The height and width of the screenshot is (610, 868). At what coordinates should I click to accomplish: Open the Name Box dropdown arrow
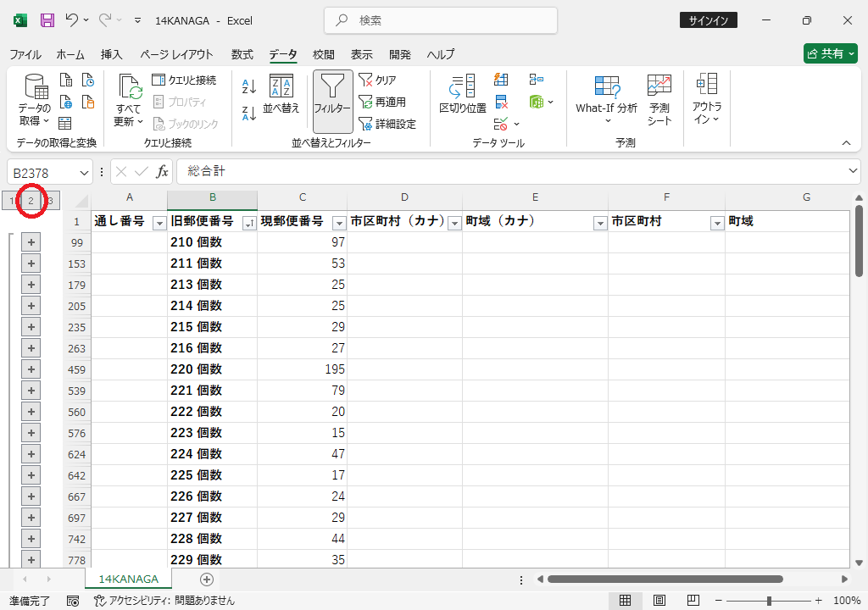click(x=84, y=173)
